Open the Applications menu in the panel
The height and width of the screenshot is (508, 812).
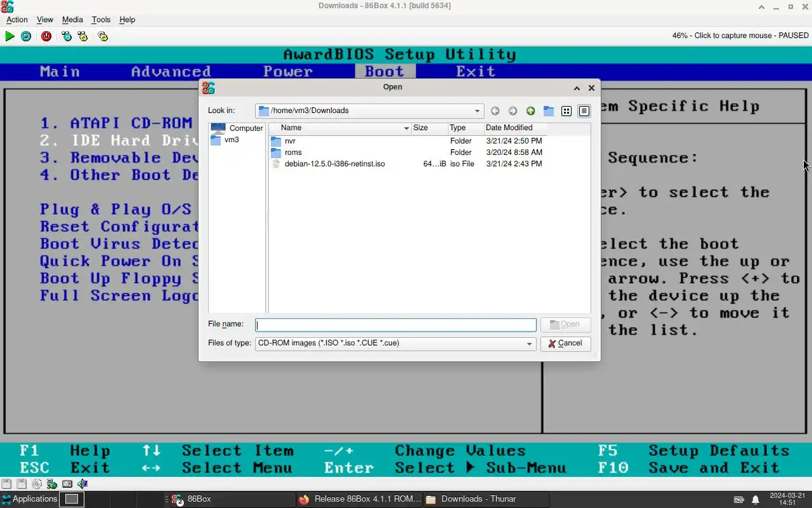coord(30,499)
